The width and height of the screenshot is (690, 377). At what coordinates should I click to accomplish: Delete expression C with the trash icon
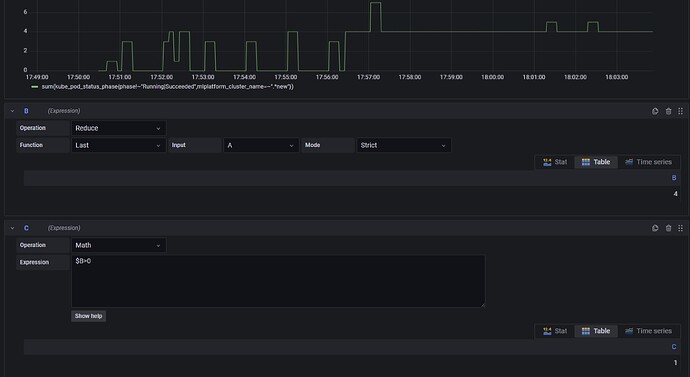(x=668, y=228)
